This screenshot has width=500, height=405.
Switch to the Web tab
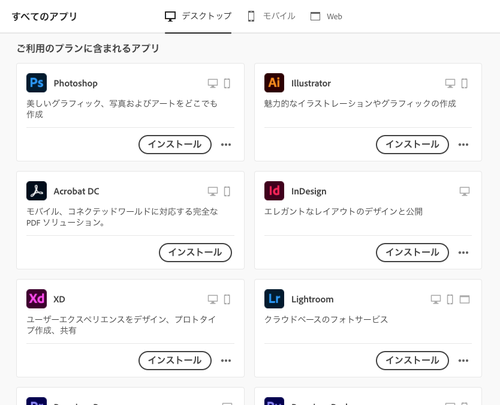[x=326, y=16]
